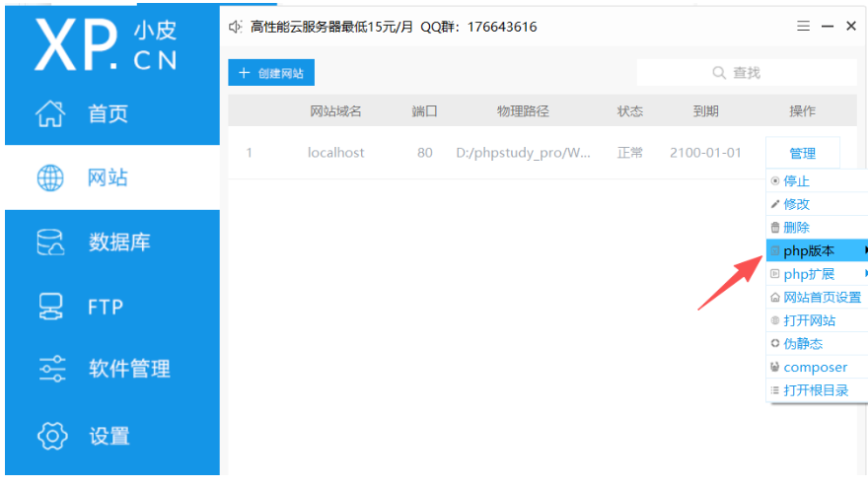Minimize the XP.CN window
The width and height of the screenshot is (868, 487).
827,26
